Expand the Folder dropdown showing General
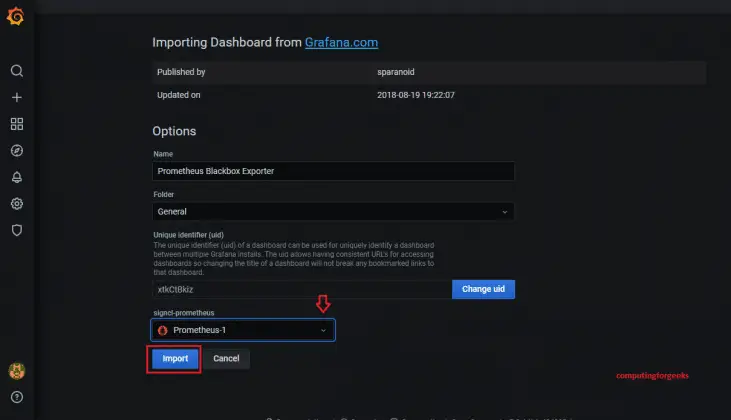The width and height of the screenshot is (731, 420). tap(333, 212)
